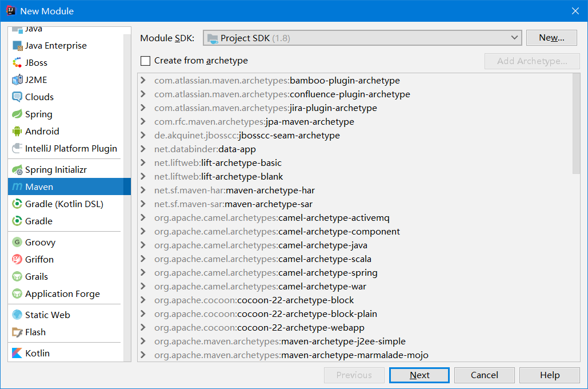Viewport: 588px width, 389px height.
Task: Click the Maven 'm' icon
Action: point(17,186)
